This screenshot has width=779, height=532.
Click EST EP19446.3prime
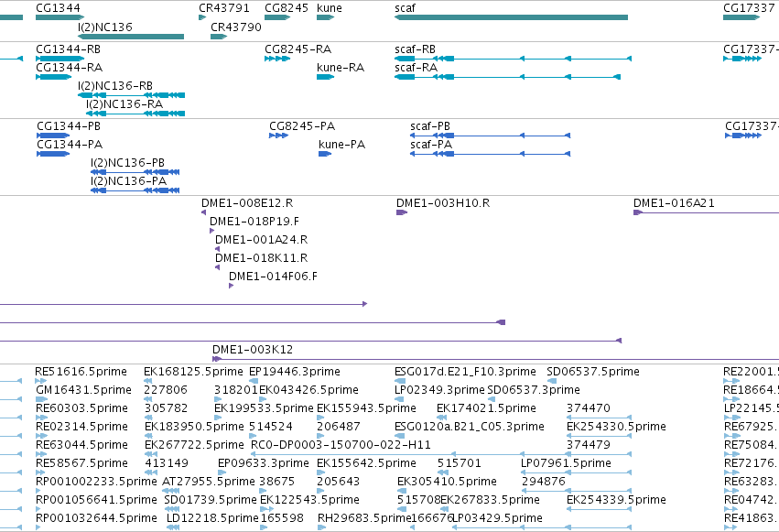tap(254, 381)
